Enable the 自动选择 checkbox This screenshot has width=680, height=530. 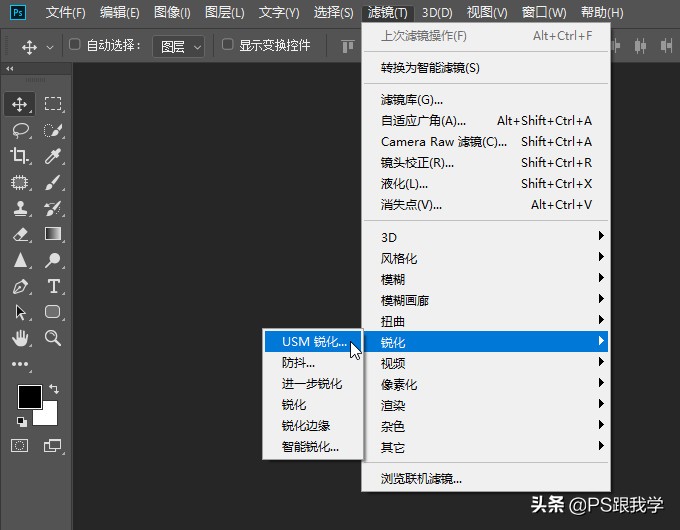coord(75,44)
